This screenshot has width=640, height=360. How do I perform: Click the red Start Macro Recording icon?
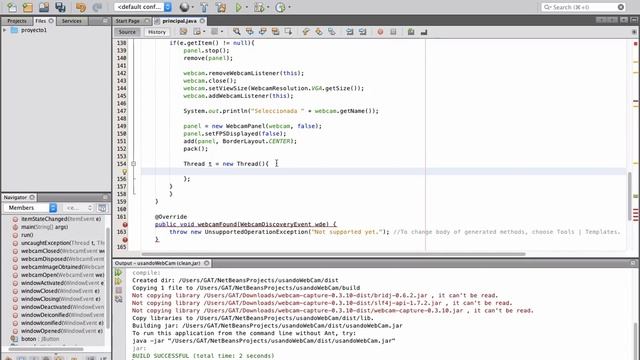coord(380,32)
